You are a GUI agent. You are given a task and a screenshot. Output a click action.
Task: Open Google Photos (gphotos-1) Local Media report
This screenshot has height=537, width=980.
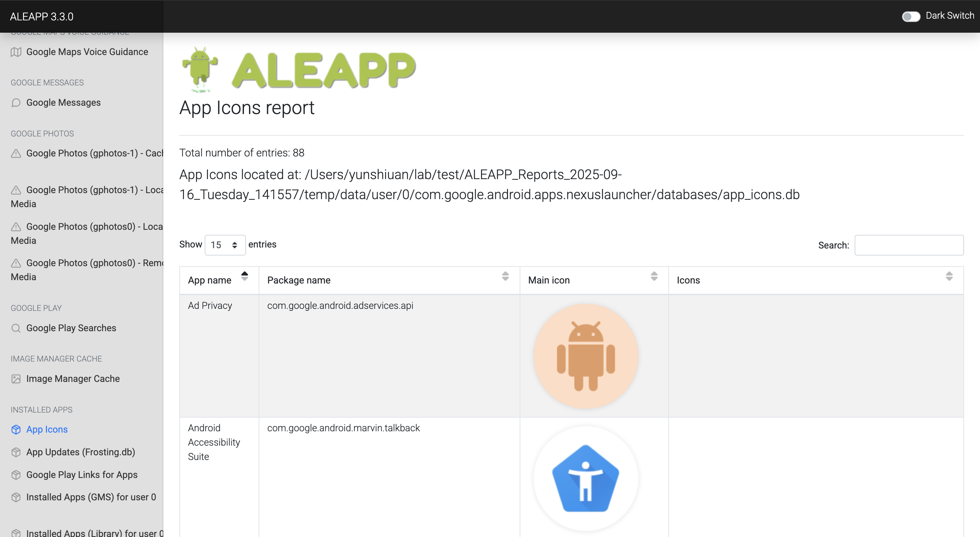pos(87,197)
